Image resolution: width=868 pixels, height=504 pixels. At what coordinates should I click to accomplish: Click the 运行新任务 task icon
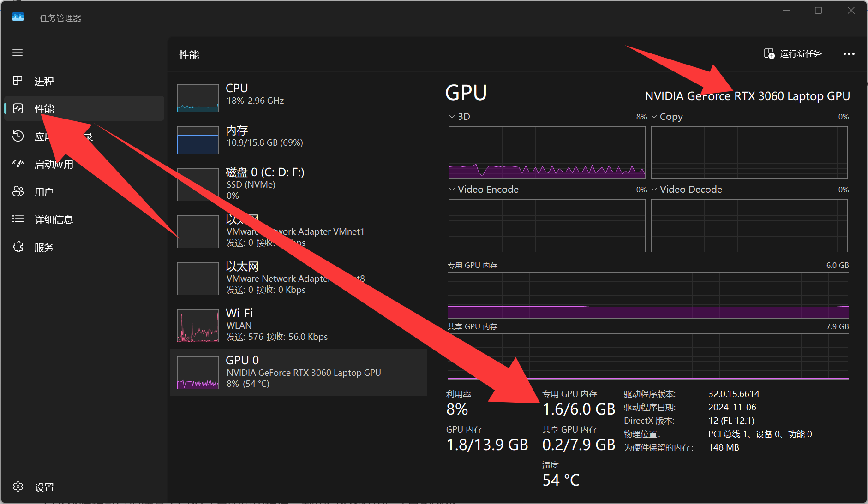[769, 53]
